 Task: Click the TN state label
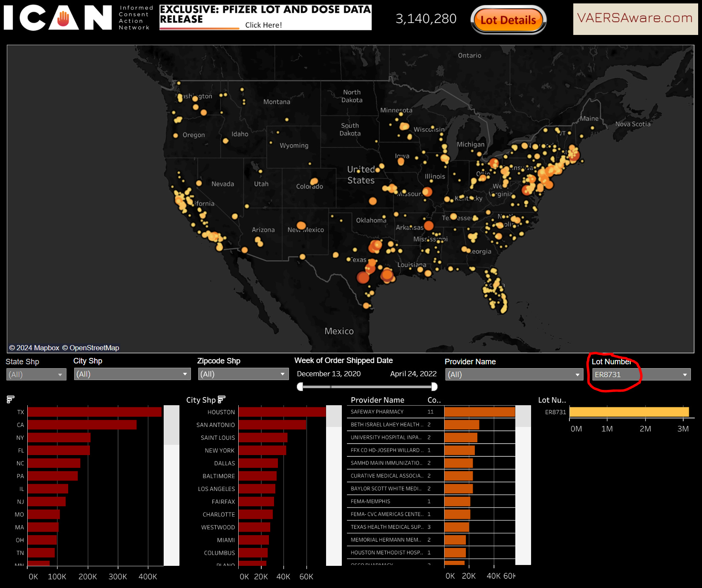[x=20, y=553]
